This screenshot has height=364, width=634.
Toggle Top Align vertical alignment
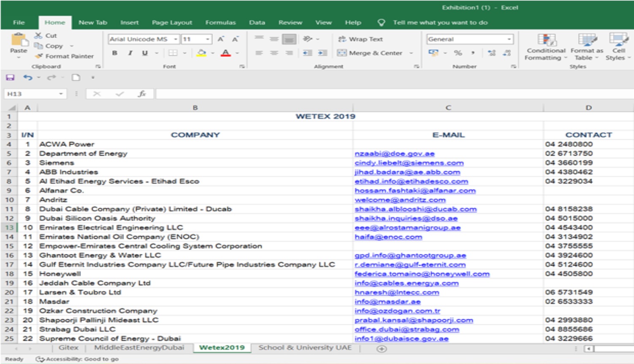pos(259,39)
